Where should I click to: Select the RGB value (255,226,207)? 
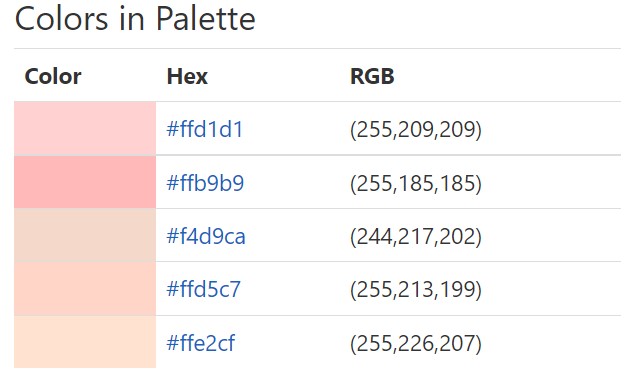[416, 343]
